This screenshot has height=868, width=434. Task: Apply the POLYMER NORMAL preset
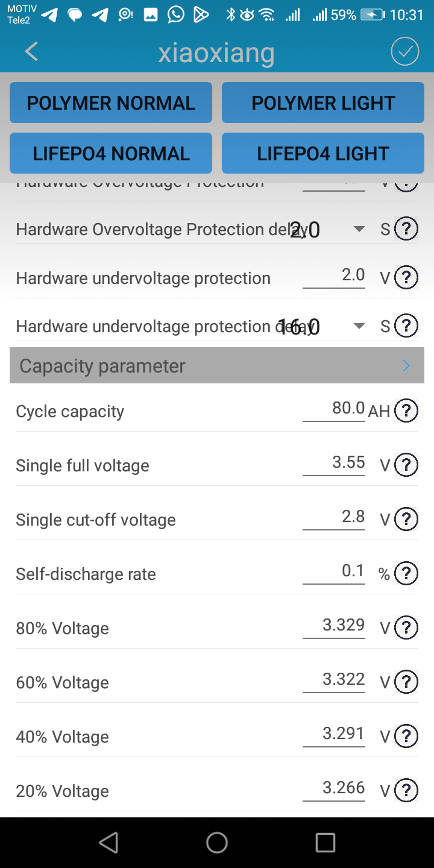point(111,103)
